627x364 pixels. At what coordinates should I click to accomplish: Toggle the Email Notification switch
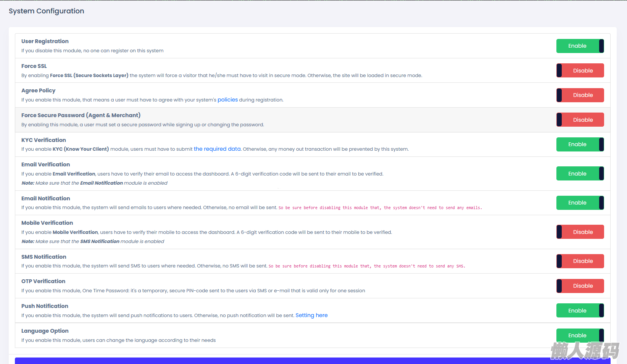coord(580,203)
